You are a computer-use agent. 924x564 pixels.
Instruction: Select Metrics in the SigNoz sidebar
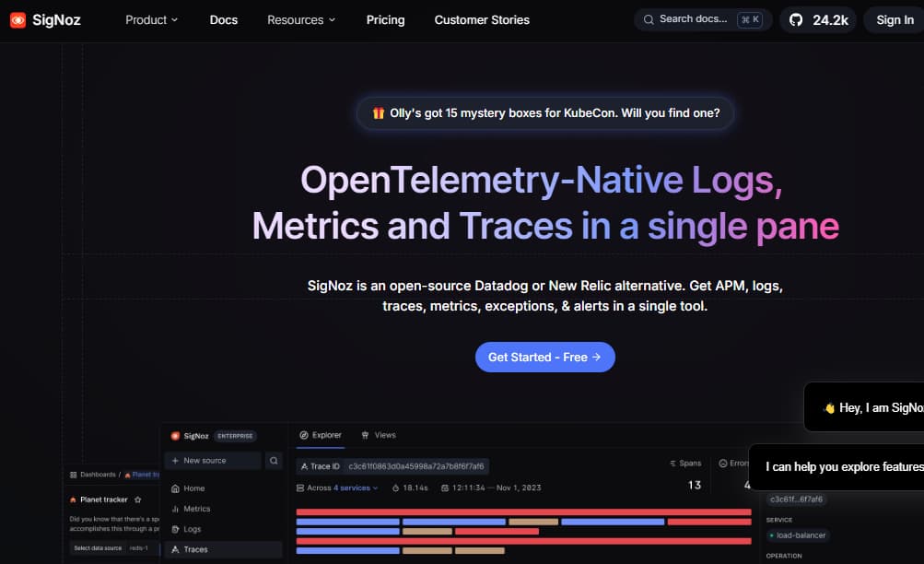pos(196,508)
